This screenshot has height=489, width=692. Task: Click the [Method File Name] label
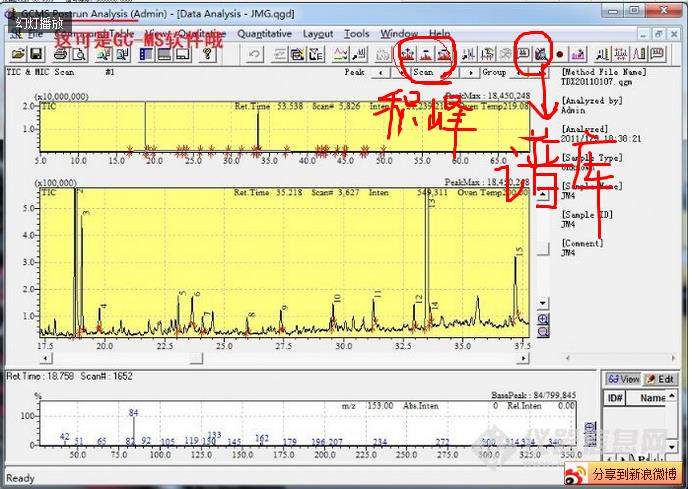click(604, 72)
